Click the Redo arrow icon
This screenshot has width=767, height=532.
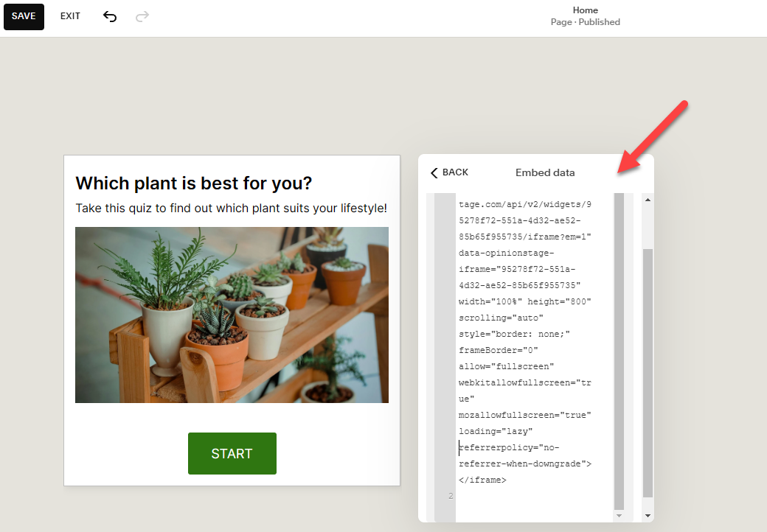(x=142, y=16)
